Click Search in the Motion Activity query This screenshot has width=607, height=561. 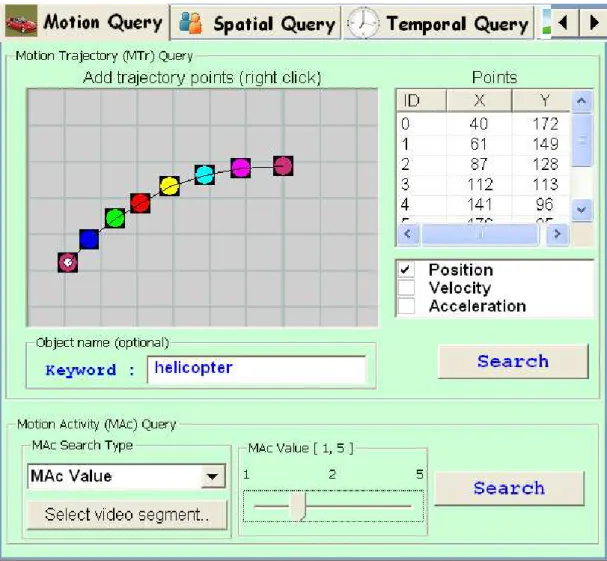(509, 488)
